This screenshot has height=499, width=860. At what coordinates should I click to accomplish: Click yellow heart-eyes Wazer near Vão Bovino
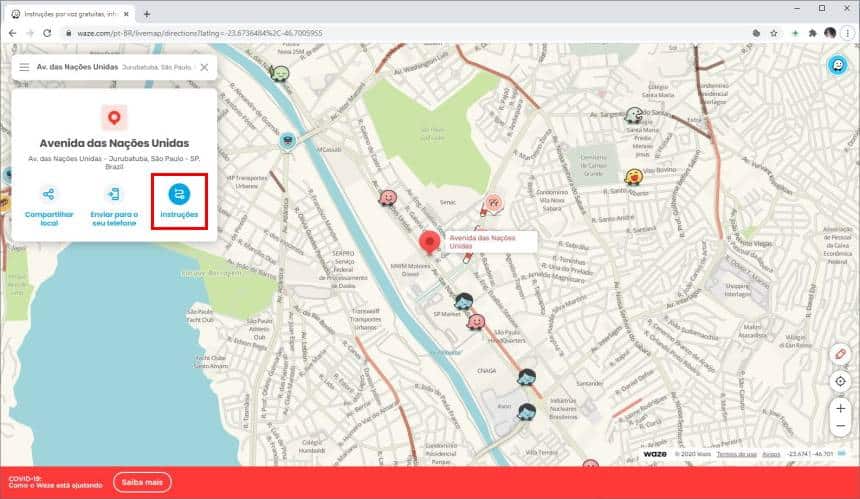pyautogui.click(x=633, y=177)
